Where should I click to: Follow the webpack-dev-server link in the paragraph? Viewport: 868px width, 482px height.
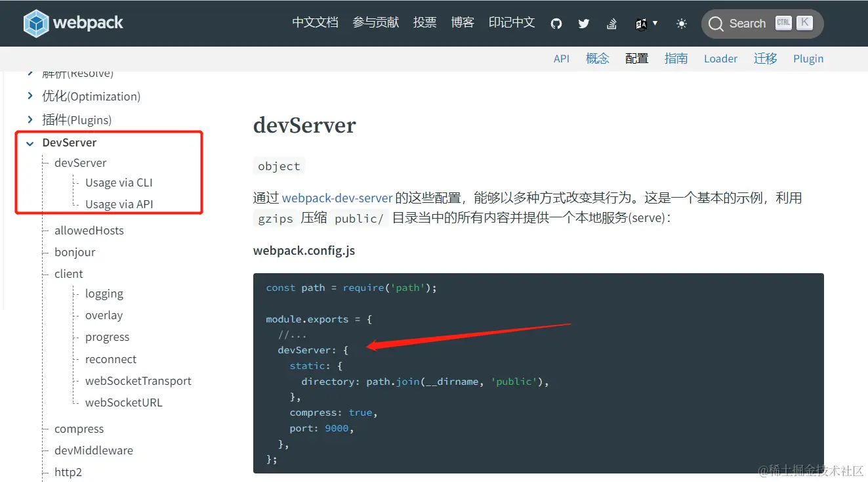[x=337, y=198]
